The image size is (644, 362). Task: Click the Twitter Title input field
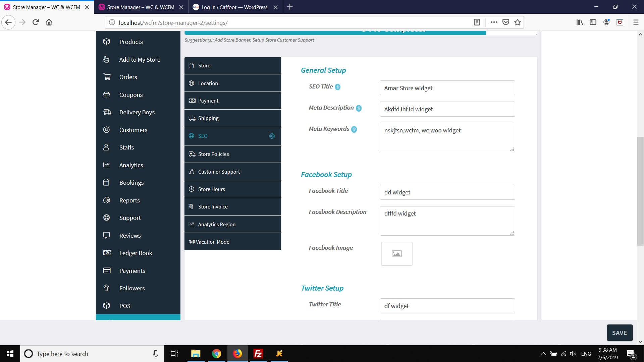click(x=447, y=306)
